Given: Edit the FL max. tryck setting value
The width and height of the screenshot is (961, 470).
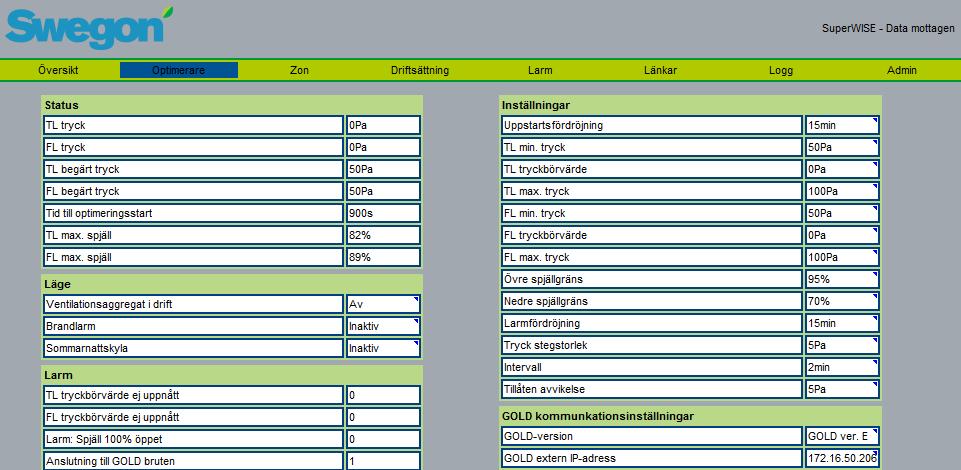Looking at the screenshot, I should pyautogui.click(x=842, y=257).
